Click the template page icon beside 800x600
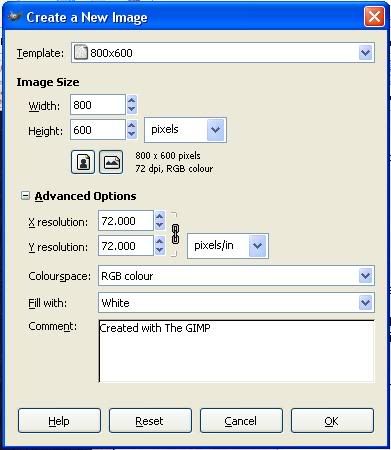 (81, 53)
